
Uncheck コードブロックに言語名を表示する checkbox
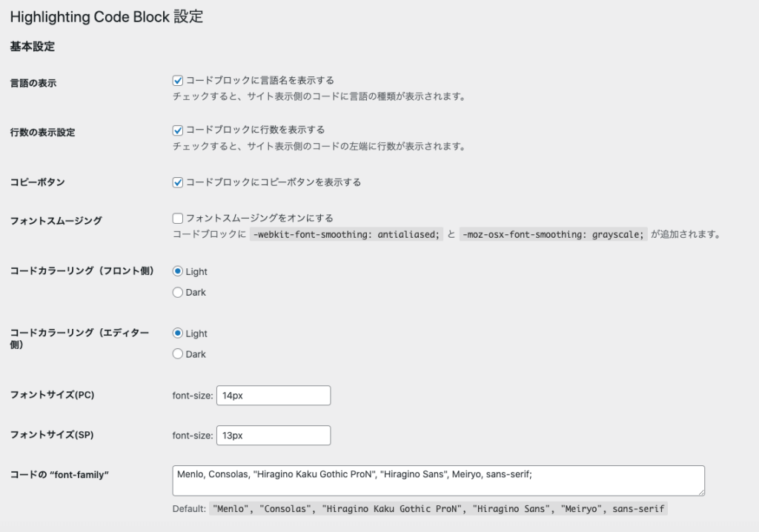(x=178, y=80)
